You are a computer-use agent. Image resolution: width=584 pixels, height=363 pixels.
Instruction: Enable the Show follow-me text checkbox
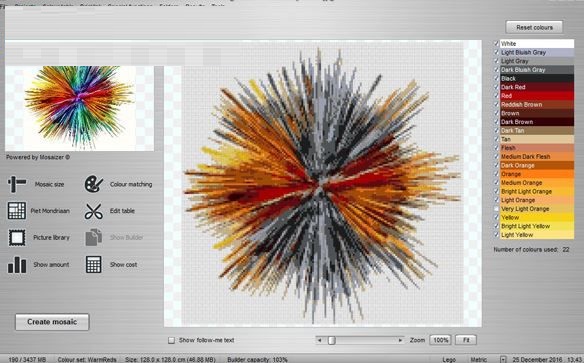pos(171,340)
